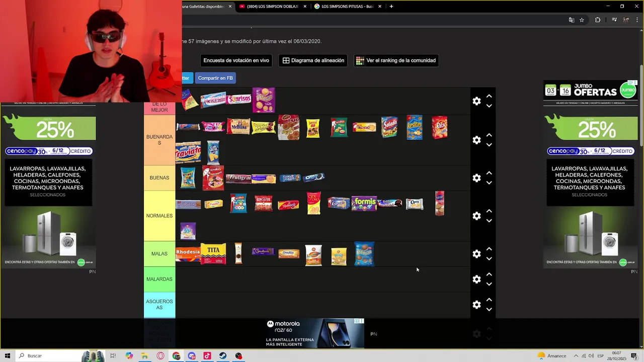Switch to Galletitas disponibles tab
This screenshot has height=362, width=644.
[203, 7]
